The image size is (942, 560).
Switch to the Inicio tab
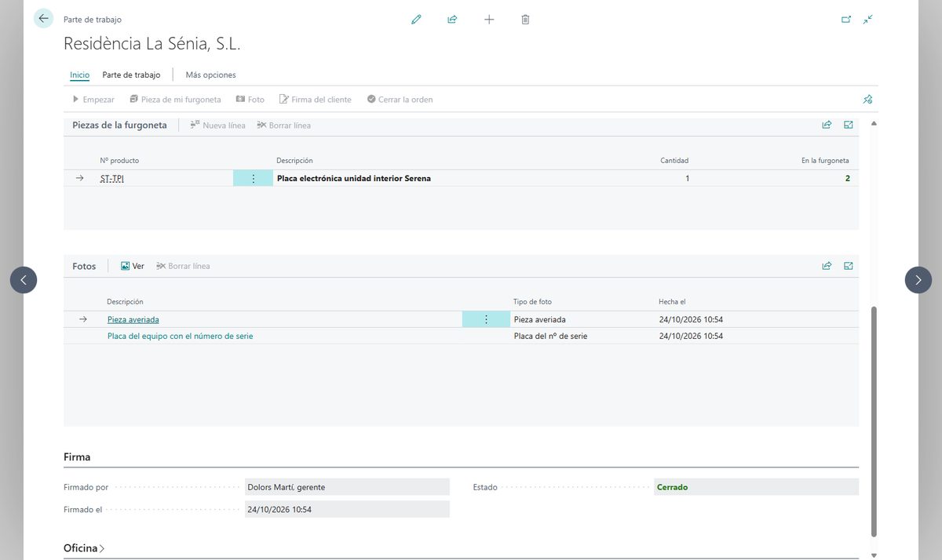point(79,75)
